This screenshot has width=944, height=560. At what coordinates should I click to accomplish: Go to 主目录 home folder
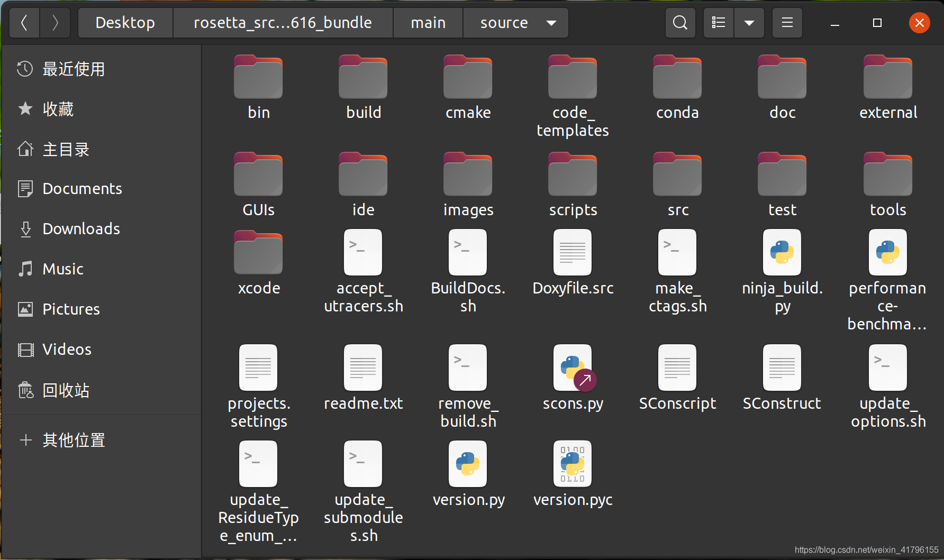[x=101, y=150]
